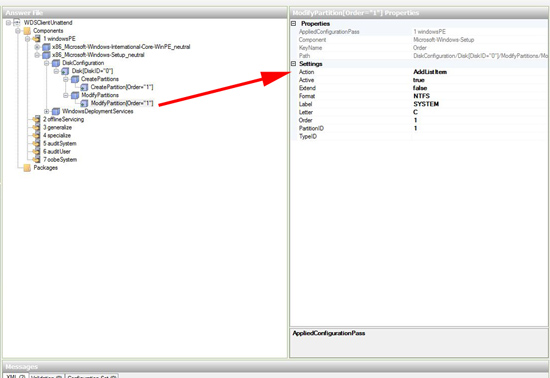Collapse the Disk[DiskID="0"] node
Screen dimensions: 550x378
(x=56, y=71)
